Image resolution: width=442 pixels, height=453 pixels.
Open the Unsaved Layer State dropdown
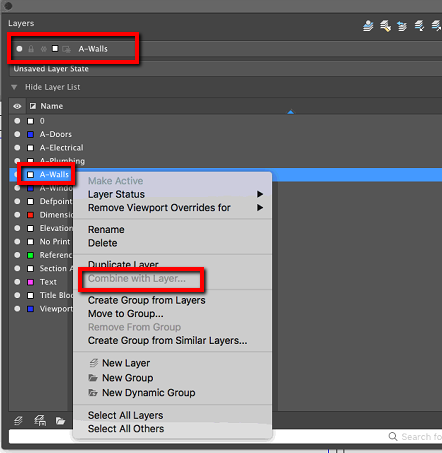[x=226, y=69]
